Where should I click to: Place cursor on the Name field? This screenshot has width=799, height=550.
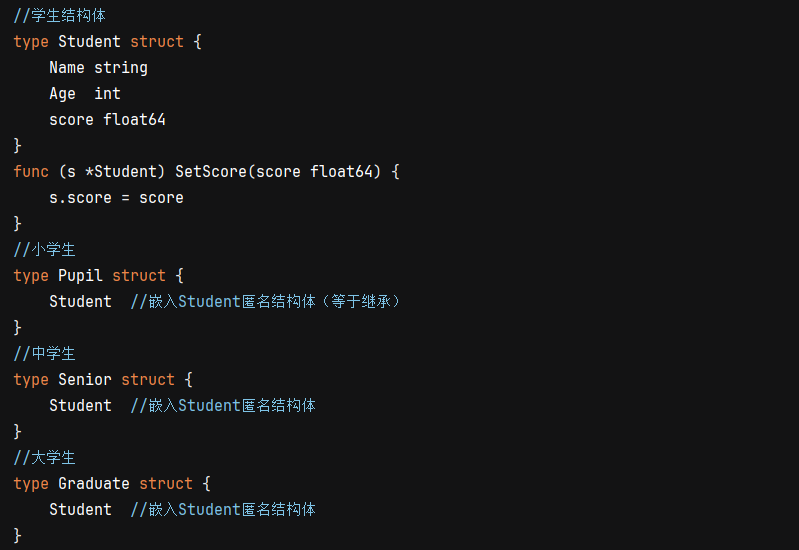point(67,68)
